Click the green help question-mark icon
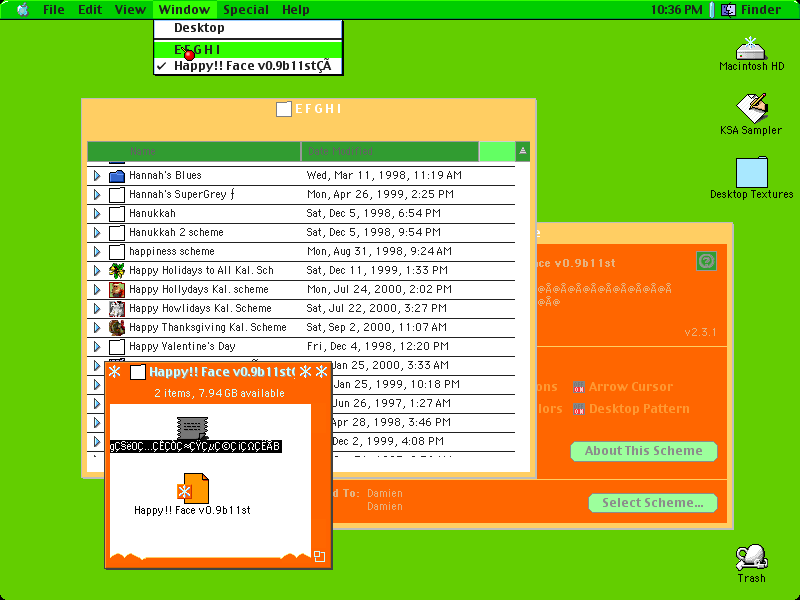 [706, 261]
